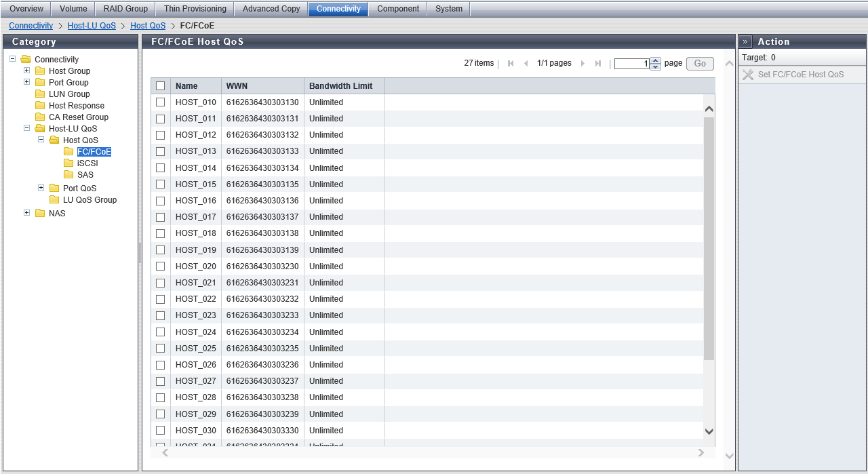
Task: Click the next page arrow icon
Action: tap(583, 64)
